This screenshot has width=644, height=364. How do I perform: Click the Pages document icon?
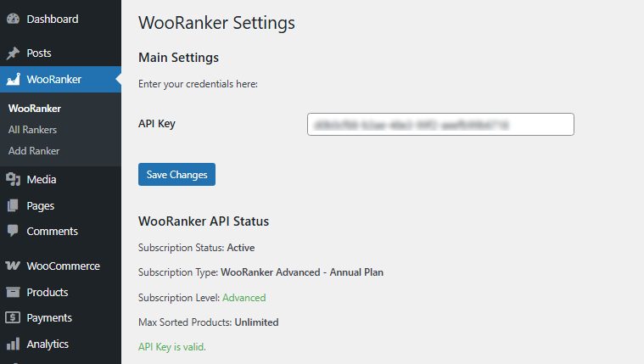tap(13, 205)
